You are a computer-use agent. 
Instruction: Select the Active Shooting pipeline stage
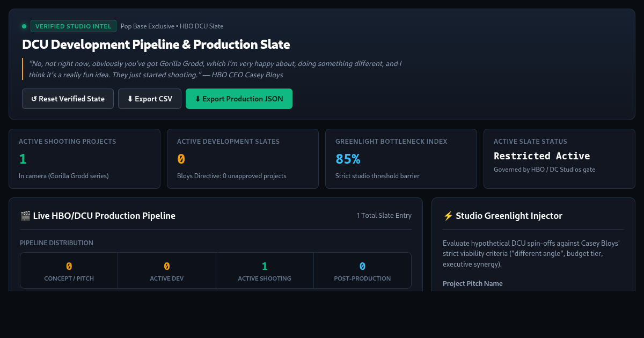tap(265, 271)
